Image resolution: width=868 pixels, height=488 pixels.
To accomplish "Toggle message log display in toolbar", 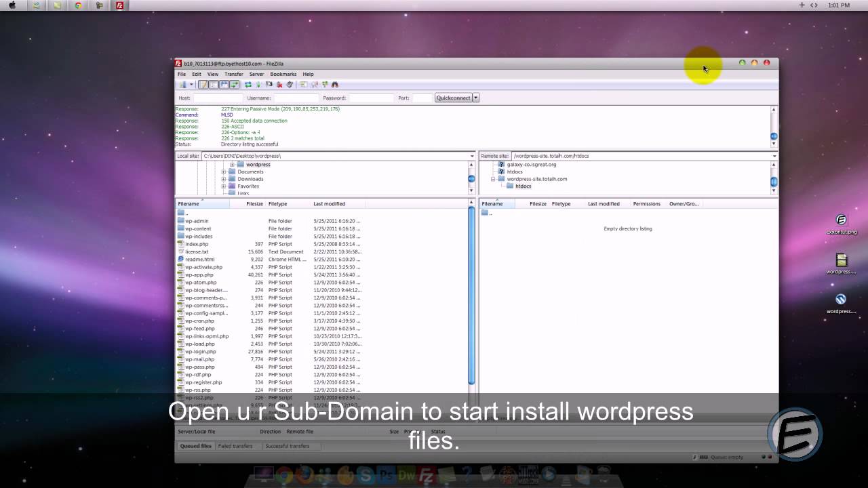I will pos(203,85).
